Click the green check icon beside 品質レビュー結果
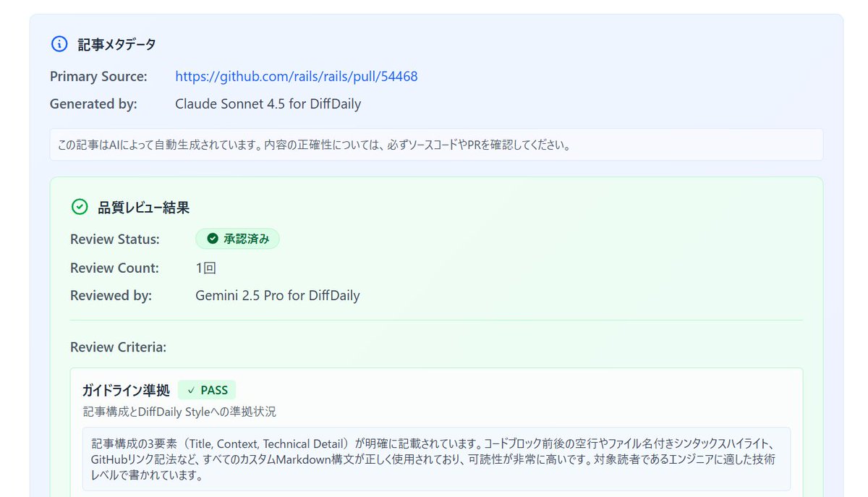 pos(80,208)
